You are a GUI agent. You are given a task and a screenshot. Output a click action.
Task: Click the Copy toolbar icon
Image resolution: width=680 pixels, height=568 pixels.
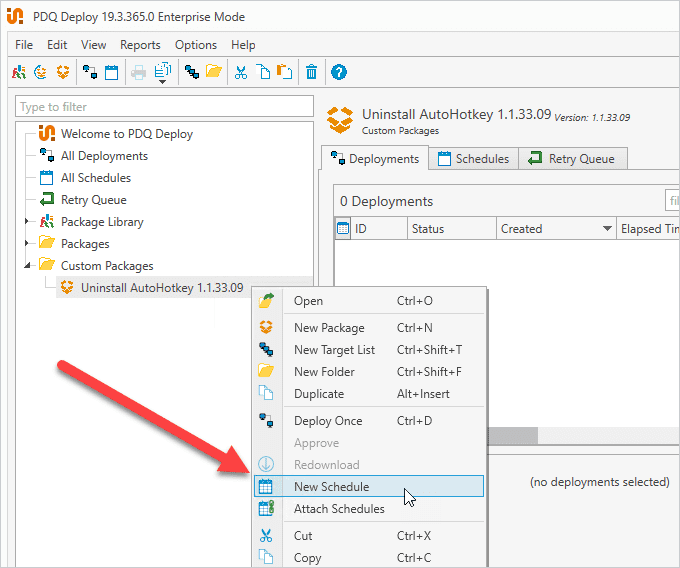(x=263, y=72)
